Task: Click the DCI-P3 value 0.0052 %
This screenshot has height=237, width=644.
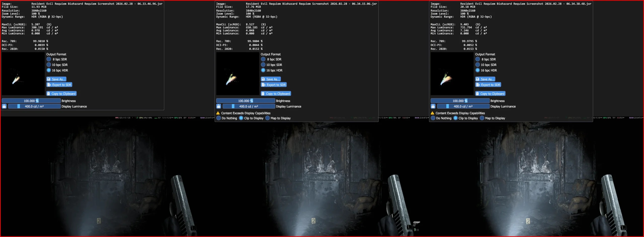Action: (470, 45)
